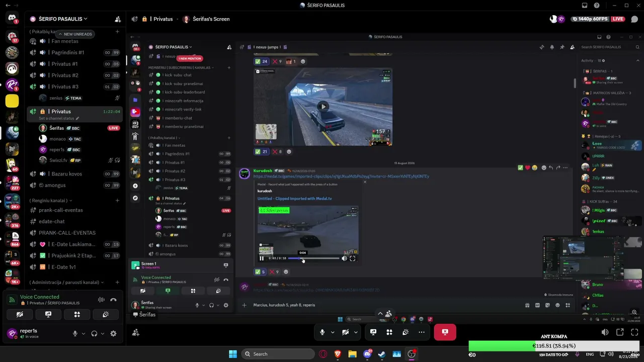Collapse the Renginių kanalai category
Image resolution: width=644 pixels, height=362 pixels.
[51, 200]
